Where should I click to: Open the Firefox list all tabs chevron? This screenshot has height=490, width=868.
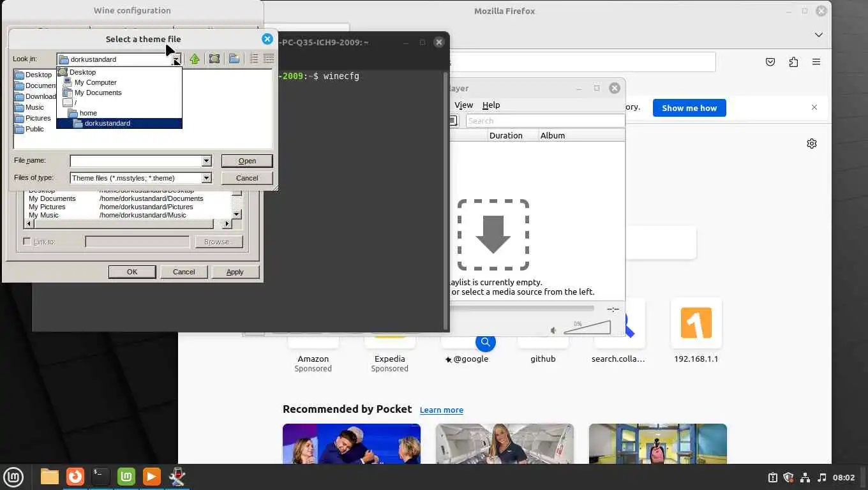[x=819, y=34]
